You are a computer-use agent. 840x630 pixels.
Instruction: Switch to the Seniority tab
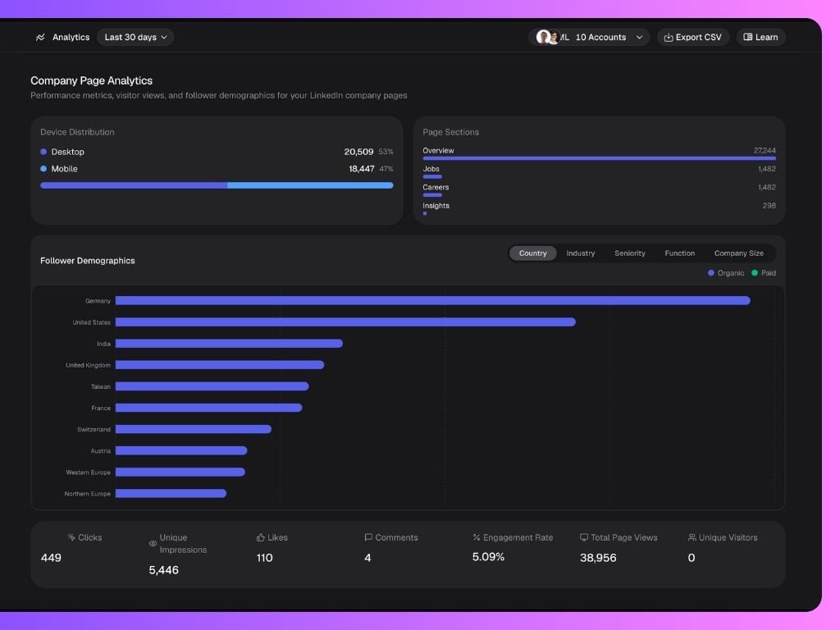click(x=629, y=253)
